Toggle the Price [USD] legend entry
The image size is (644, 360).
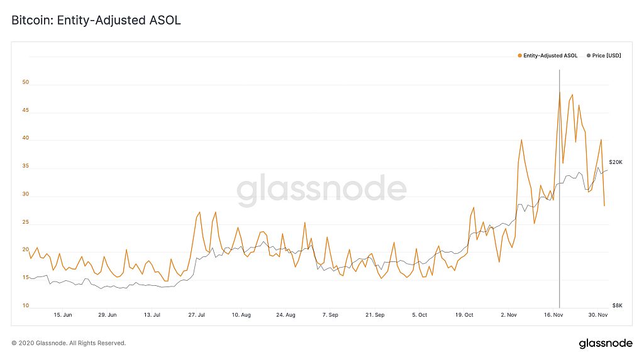(x=604, y=55)
